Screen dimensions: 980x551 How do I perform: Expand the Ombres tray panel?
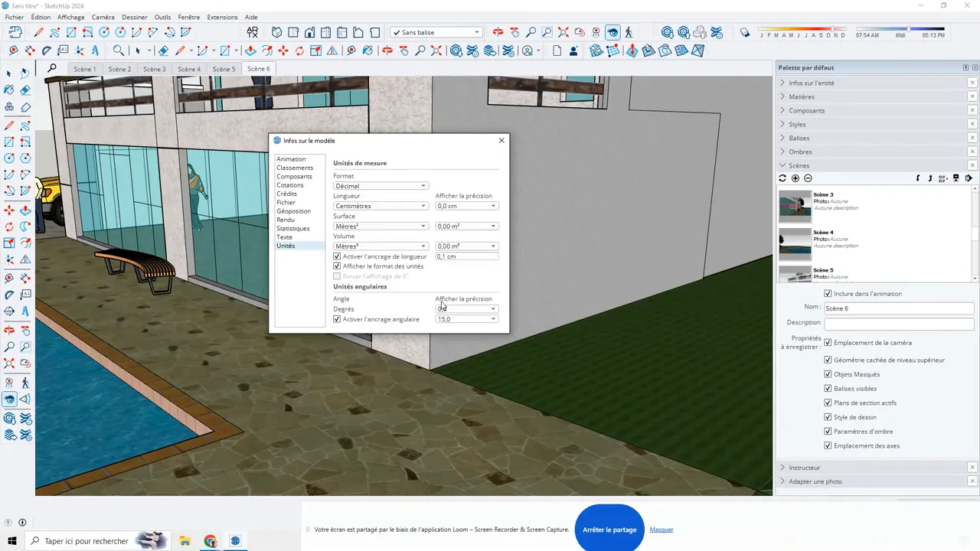click(x=800, y=152)
